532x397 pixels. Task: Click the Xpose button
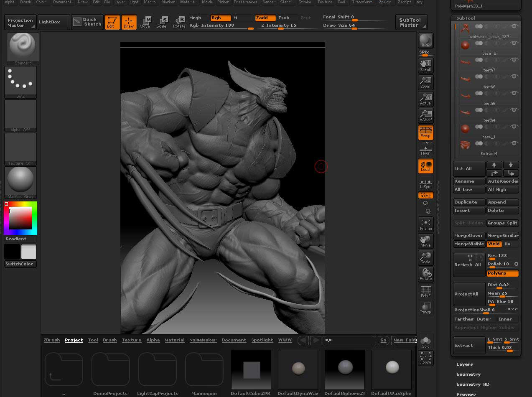click(x=425, y=358)
